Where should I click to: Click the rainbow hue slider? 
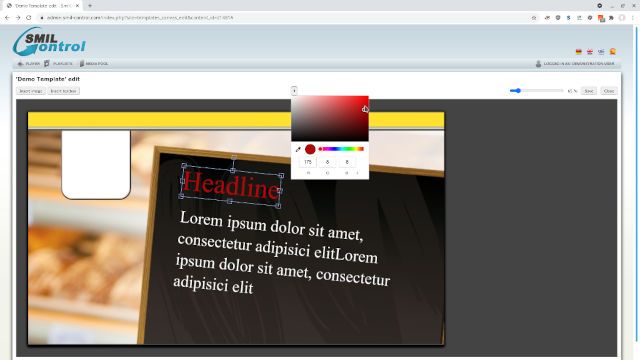point(341,149)
